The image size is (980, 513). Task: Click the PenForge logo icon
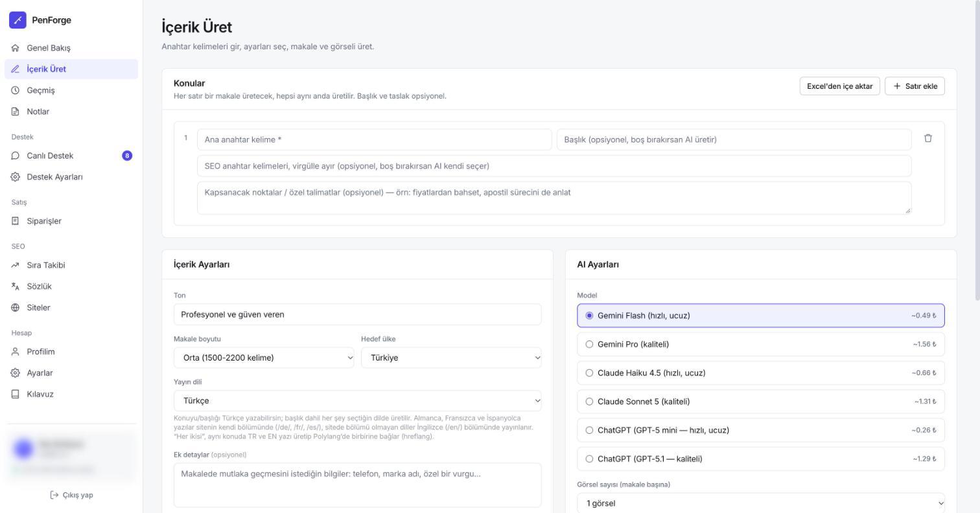(x=17, y=20)
